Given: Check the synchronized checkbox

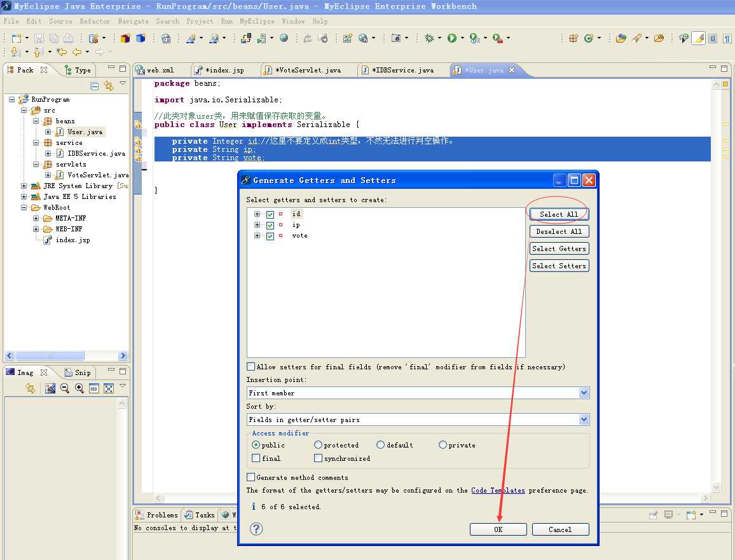Looking at the screenshot, I should pos(318,458).
